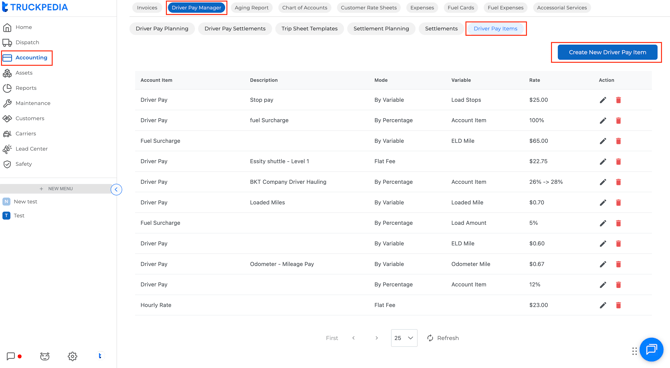Click the Description column header

pyautogui.click(x=264, y=80)
